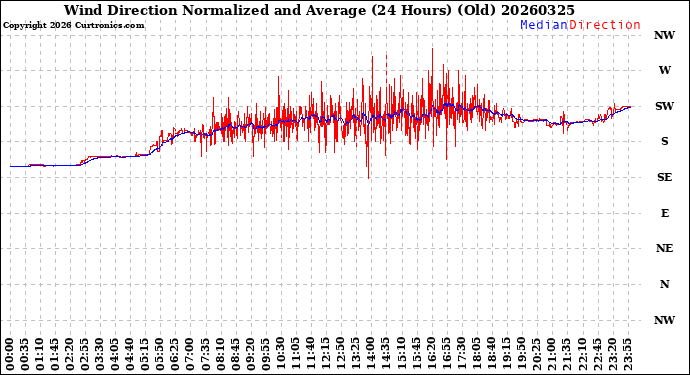Click the 04:05 time label
Viewport: 690px width, 375px height.
115,354
